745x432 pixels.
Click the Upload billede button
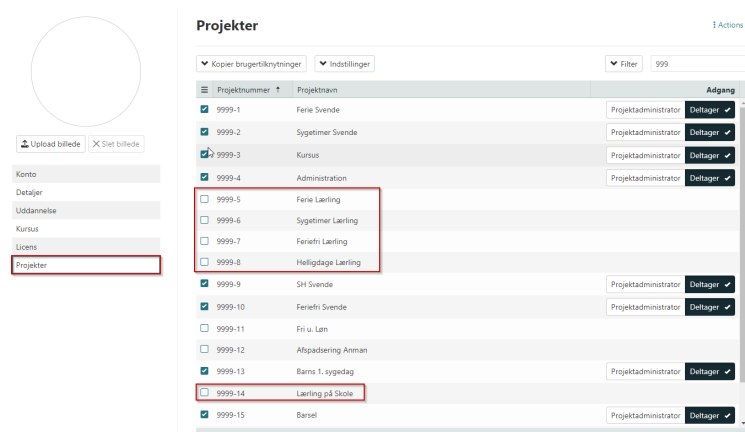[50, 144]
